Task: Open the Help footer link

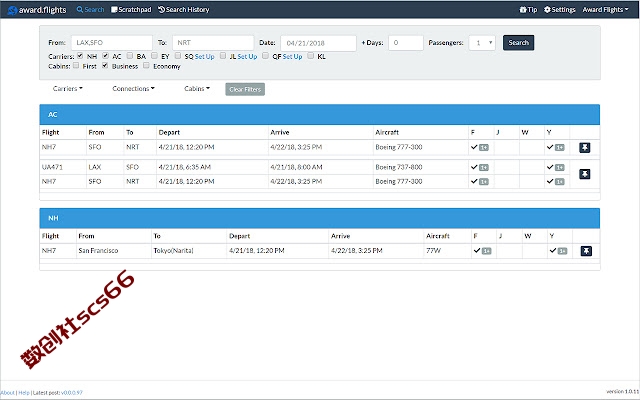Action: tap(24, 393)
